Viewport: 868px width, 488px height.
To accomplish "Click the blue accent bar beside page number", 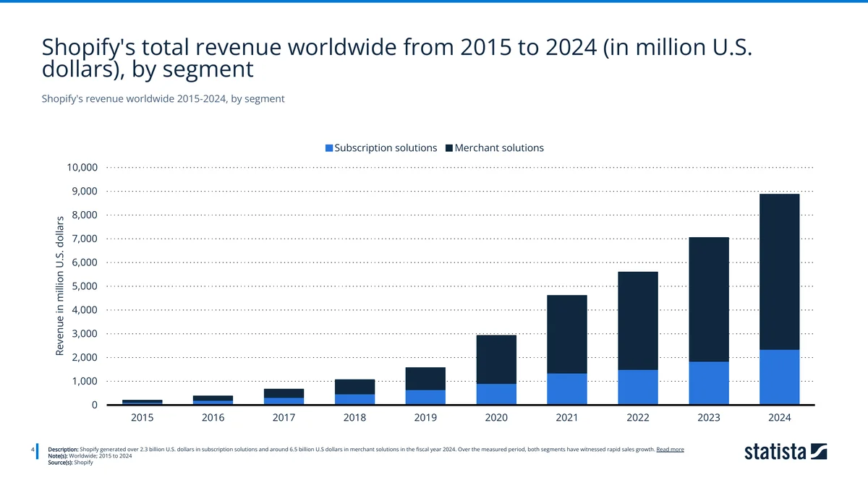I will pos(38,452).
